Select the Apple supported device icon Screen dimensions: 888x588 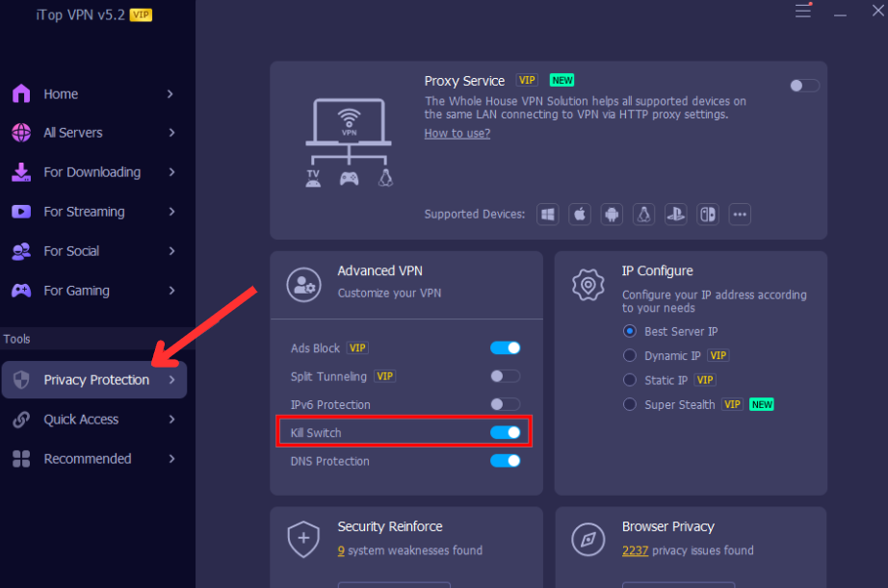pyautogui.click(x=580, y=215)
